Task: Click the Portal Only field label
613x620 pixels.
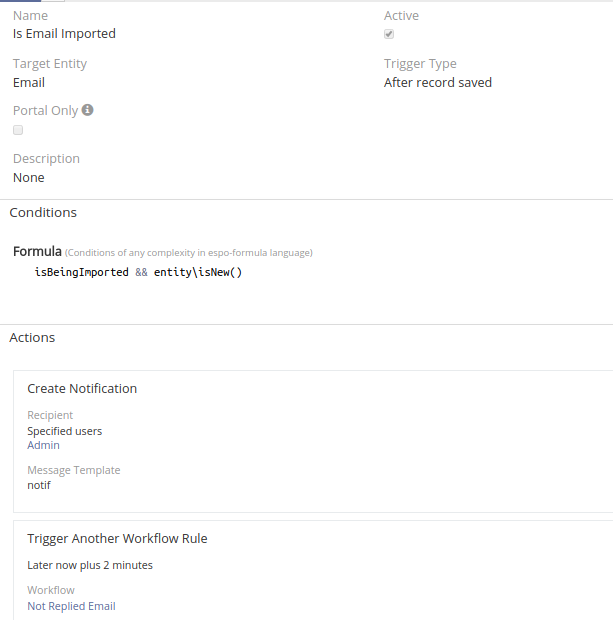Action: (x=45, y=111)
